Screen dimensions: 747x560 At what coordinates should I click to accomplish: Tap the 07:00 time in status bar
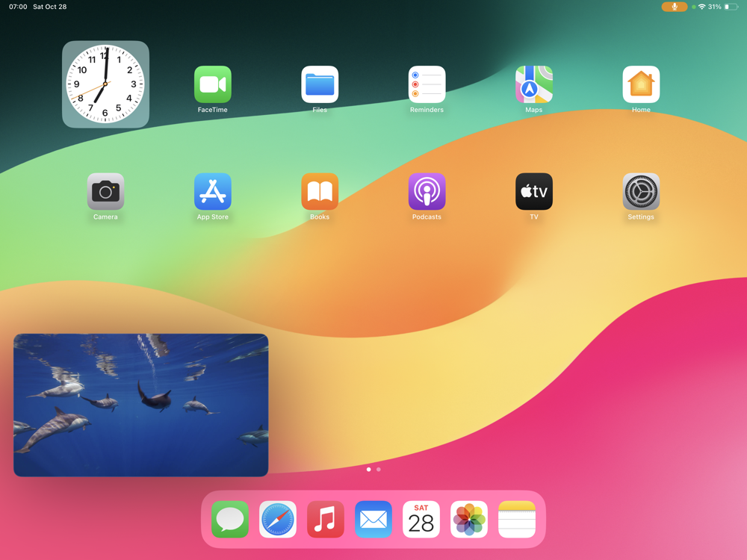coord(18,7)
